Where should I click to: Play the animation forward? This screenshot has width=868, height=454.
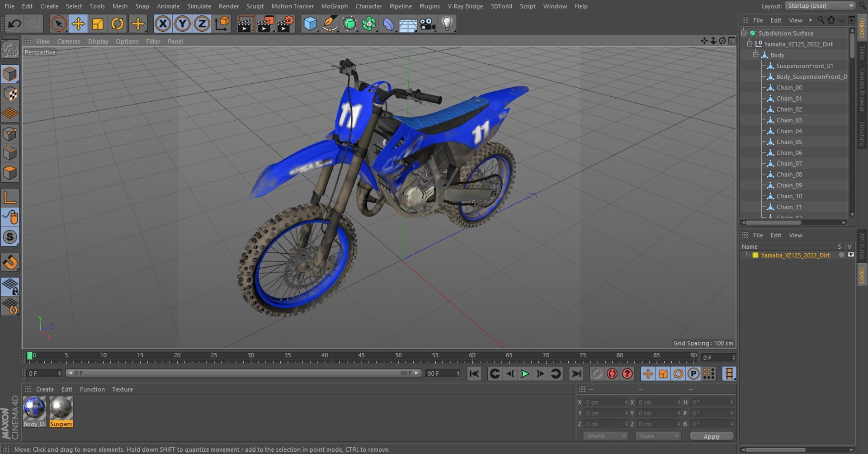pyautogui.click(x=525, y=374)
